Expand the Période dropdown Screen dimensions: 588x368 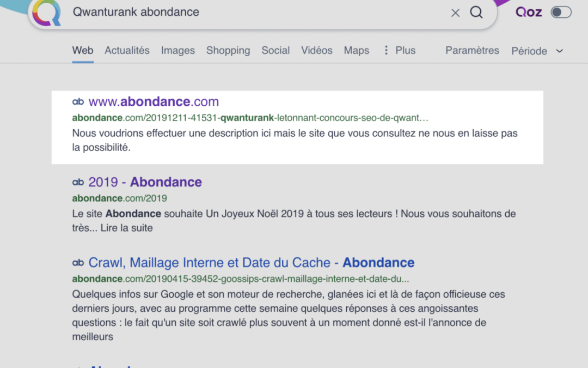(537, 51)
